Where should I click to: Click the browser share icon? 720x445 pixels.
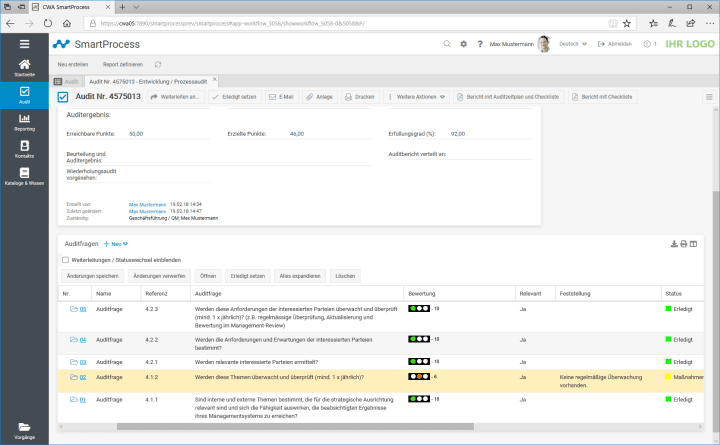point(690,23)
